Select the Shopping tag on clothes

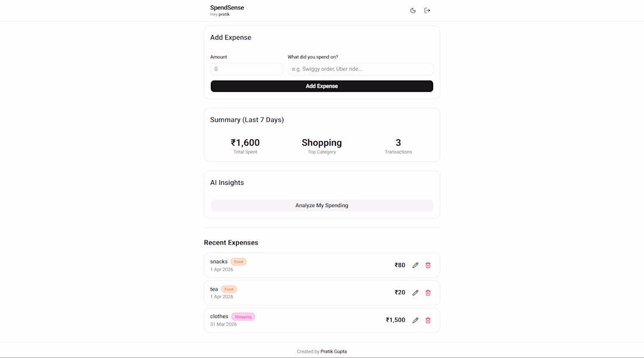[243, 317]
